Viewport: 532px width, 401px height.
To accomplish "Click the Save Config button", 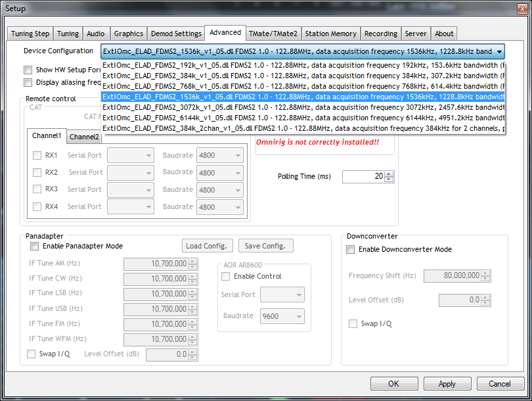I will point(265,245).
